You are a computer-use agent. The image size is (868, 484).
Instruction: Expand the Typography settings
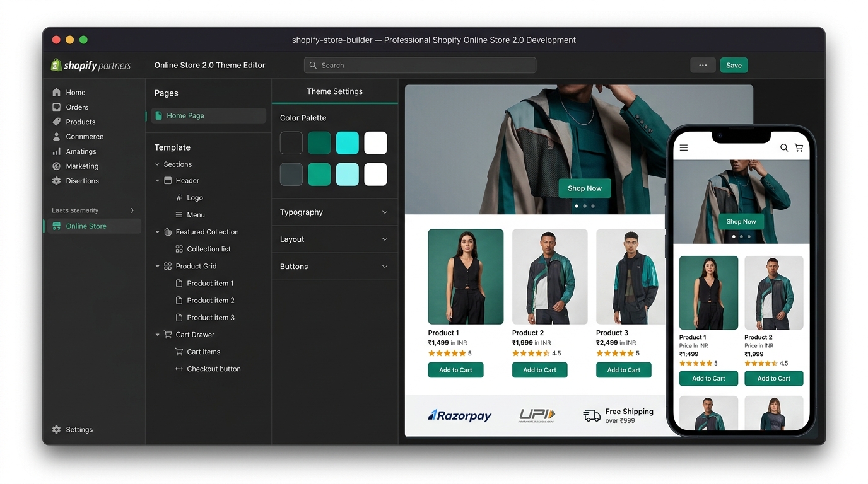(335, 212)
